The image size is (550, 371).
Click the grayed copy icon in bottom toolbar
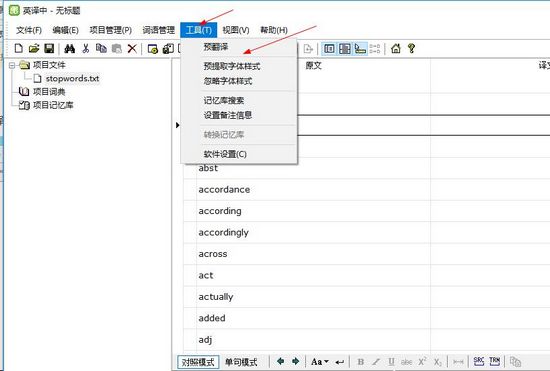coord(515,362)
